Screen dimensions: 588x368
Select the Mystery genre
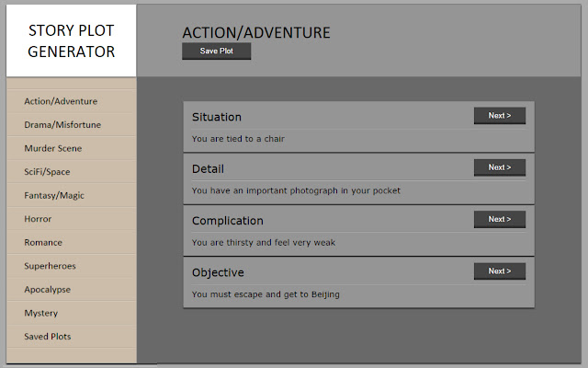coord(41,313)
